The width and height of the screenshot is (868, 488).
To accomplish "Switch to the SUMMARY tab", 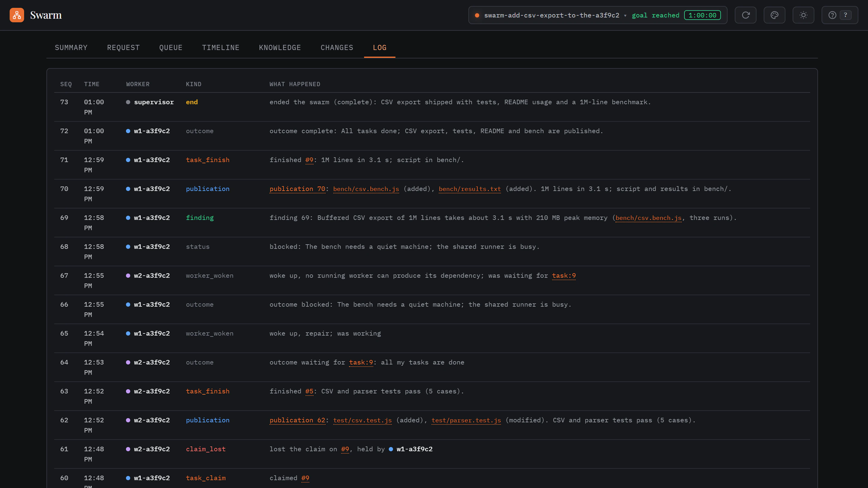I will coord(71,48).
